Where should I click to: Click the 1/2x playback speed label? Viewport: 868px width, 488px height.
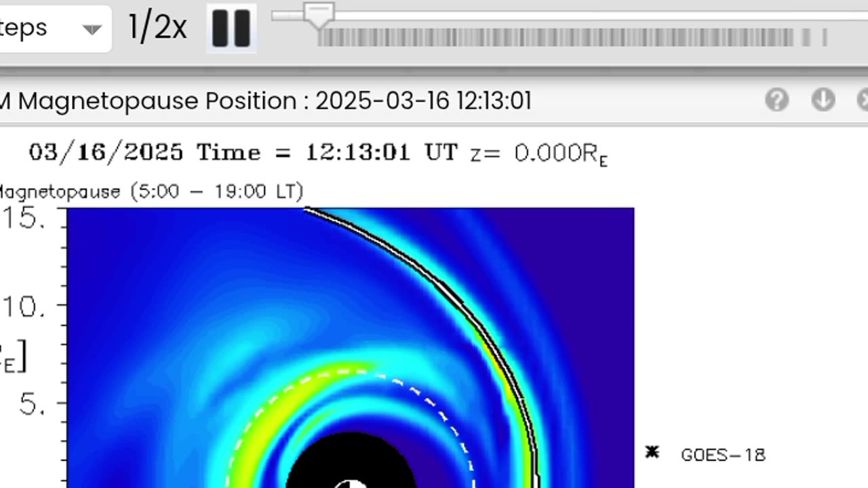(x=157, y=28)
